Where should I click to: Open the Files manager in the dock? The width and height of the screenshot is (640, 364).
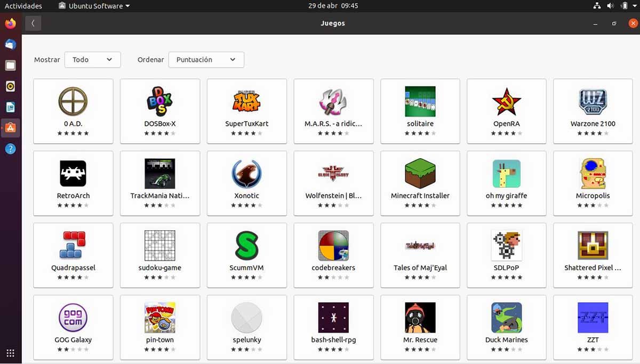coord(10,66)
